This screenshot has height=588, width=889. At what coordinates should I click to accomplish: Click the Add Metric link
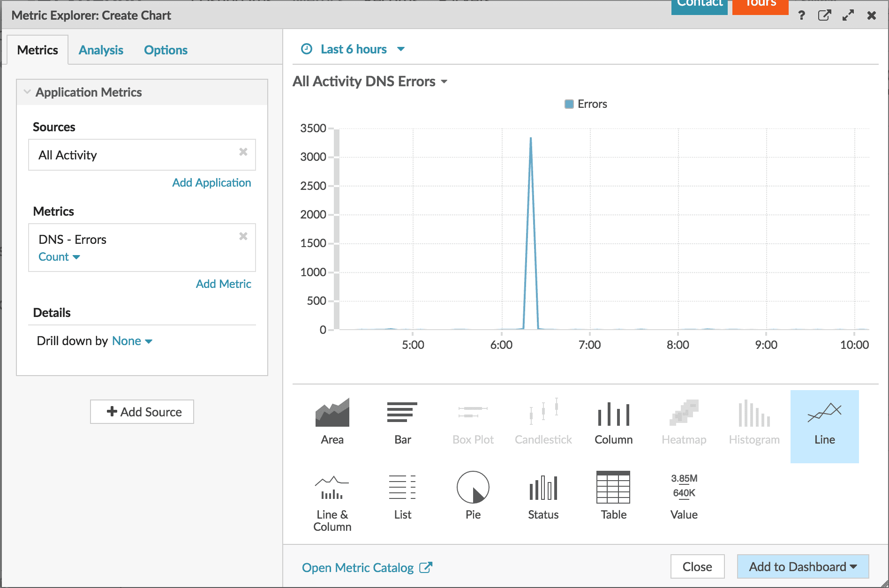[223, 284]
